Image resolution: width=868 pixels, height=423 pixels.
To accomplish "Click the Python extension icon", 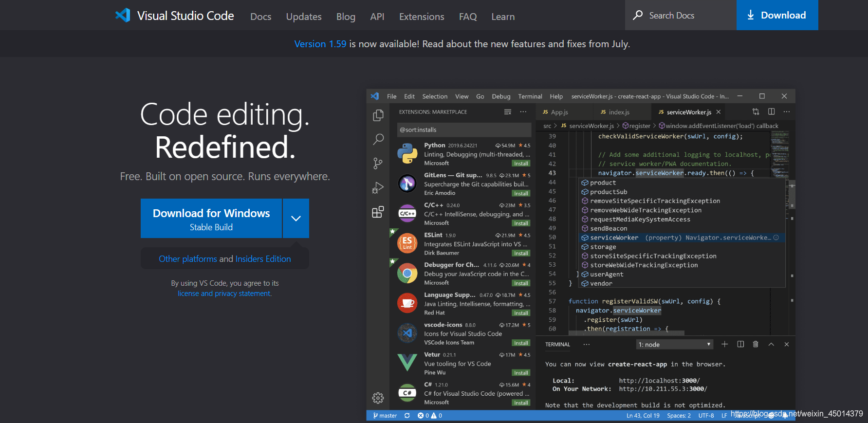I will pos(407,153).
